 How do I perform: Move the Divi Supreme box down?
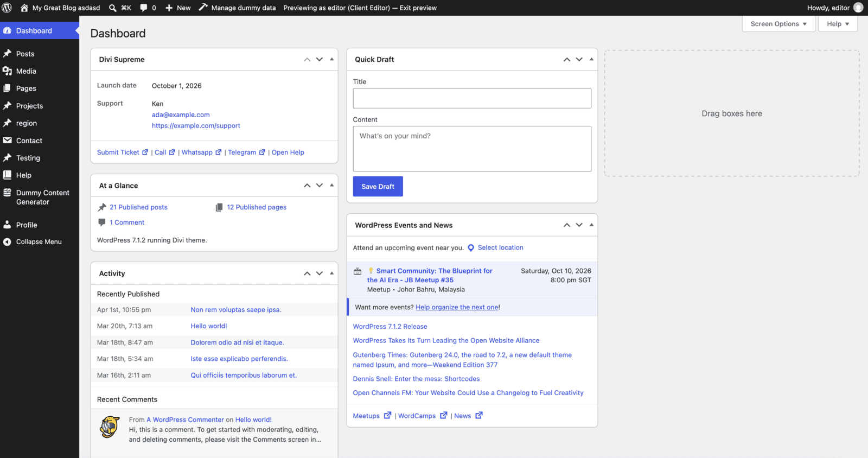320,59
